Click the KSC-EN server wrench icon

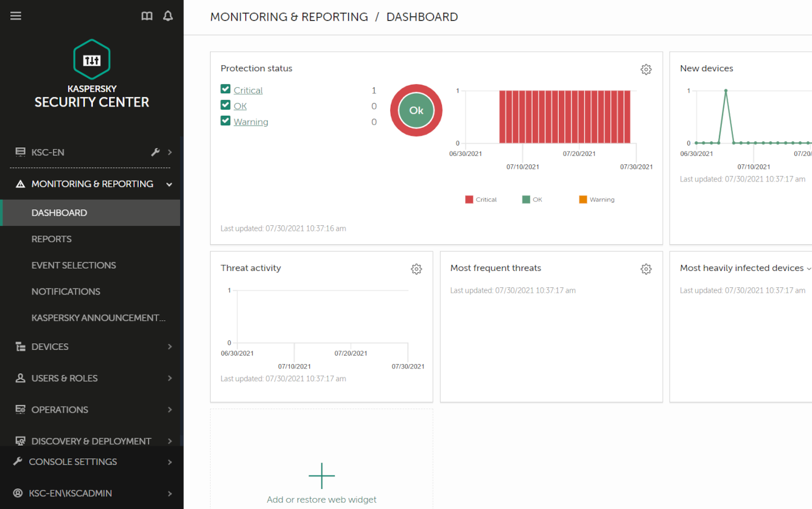pos(155,152)
